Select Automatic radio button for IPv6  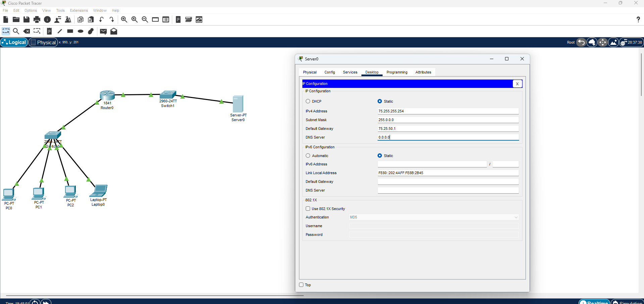(x=308, y=156)
